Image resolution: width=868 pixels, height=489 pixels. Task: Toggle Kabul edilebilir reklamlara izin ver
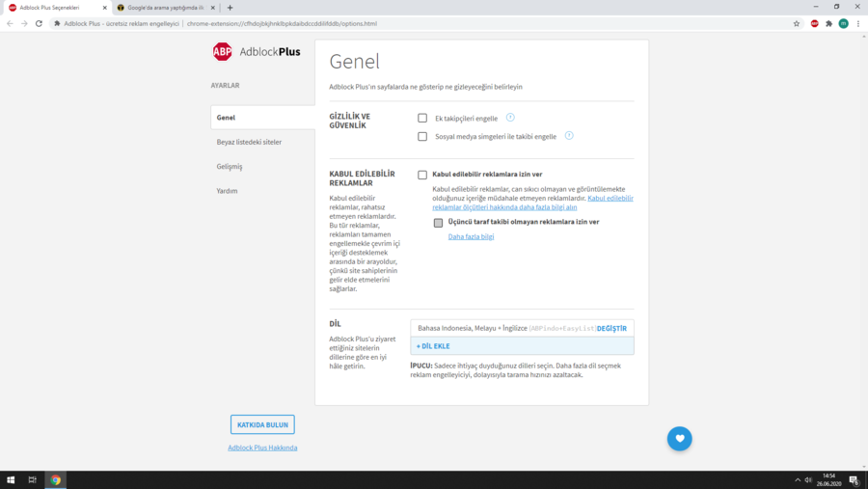[422, 175]
